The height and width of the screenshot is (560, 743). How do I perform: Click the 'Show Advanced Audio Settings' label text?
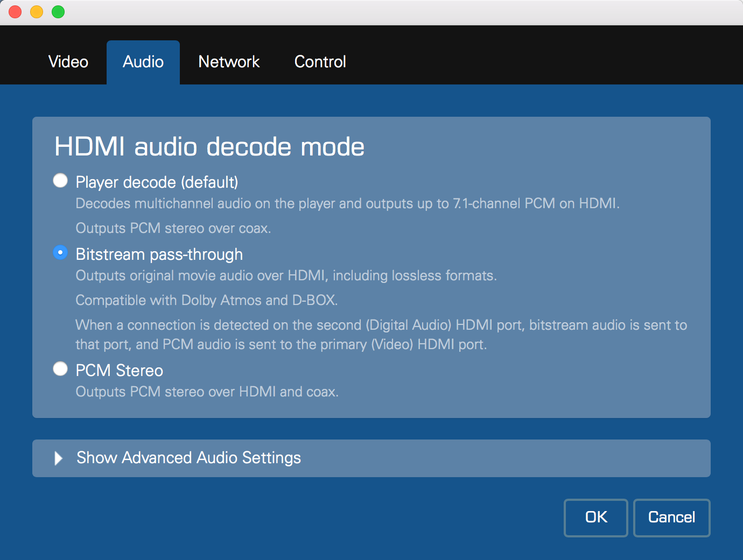coord(188,458)
